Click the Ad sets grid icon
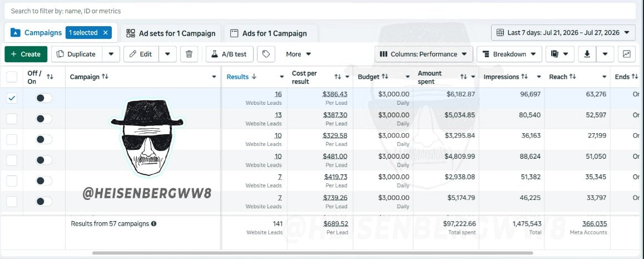 [x=131, y=33]
